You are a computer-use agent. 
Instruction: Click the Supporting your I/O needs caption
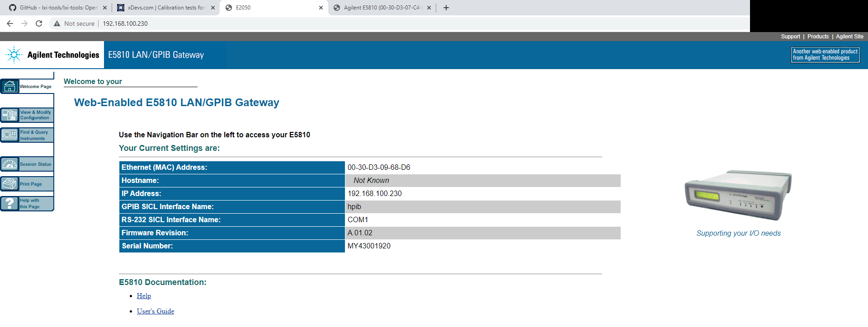739,233
